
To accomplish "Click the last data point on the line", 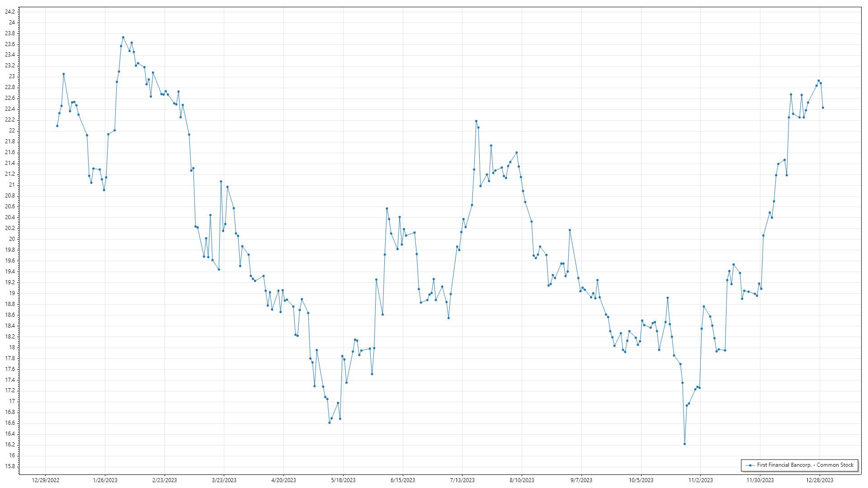I will (x=823, y=108).
